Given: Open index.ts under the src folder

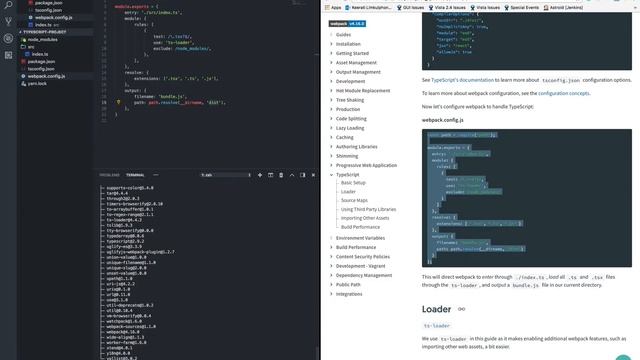Looking at the screenshot, I should point(40,54).
